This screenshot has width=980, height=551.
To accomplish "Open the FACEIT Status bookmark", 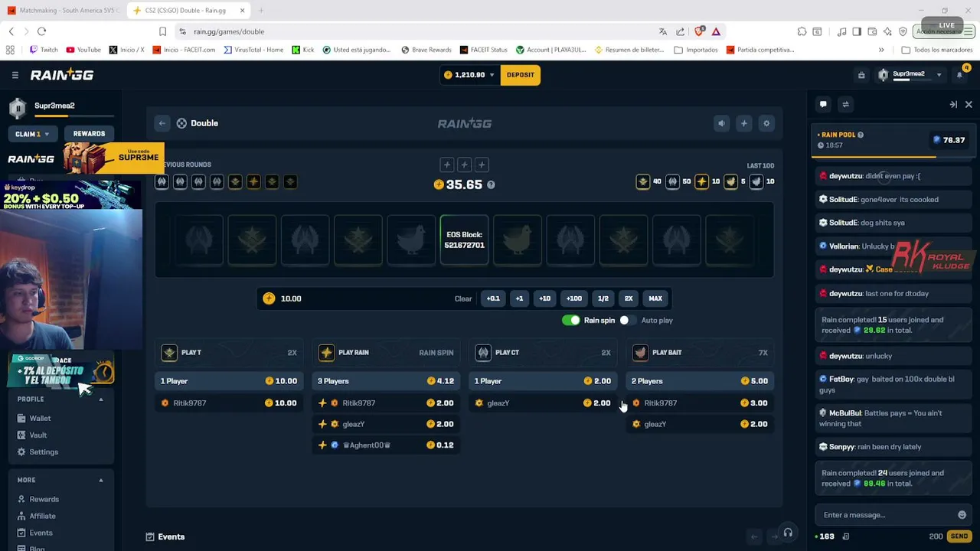I will coord(483,50).
